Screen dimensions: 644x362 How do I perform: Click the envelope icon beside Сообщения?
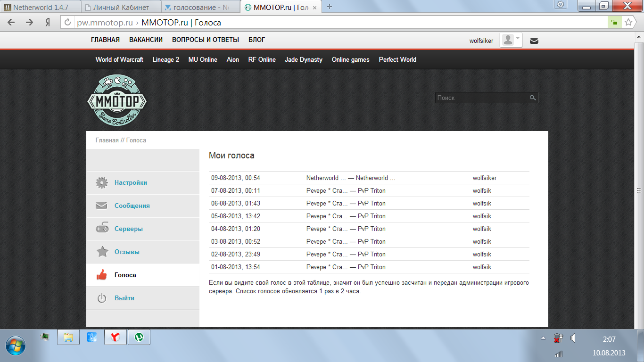(x=102, y=206)
